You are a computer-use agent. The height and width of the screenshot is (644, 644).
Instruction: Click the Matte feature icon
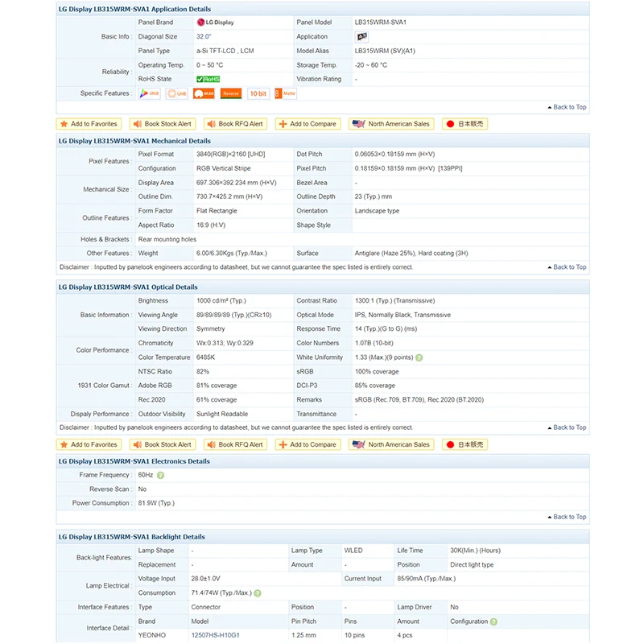[286, 93]
